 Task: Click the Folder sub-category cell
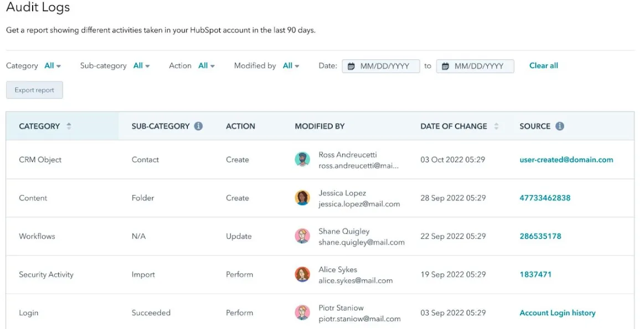[x=142, y=198]
